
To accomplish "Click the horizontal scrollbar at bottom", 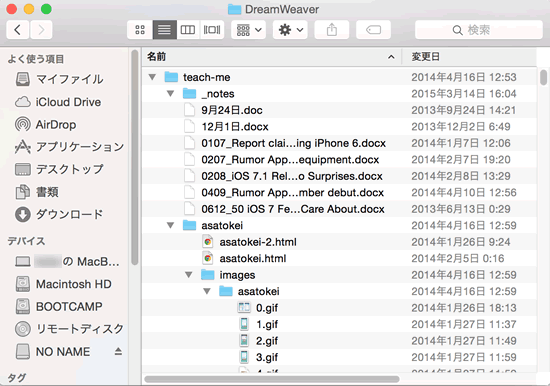I will [272, 379].
